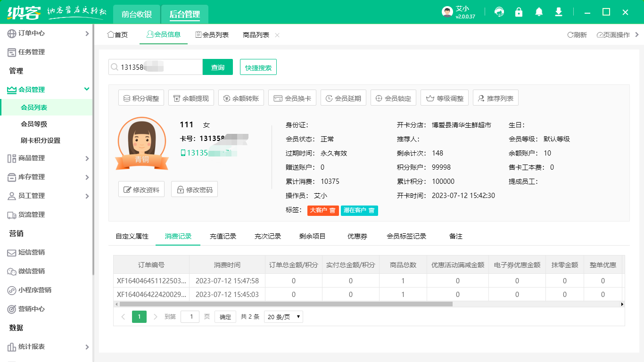Click the lock screen icon at top right
644x362 pixels.
pos(519,11)
